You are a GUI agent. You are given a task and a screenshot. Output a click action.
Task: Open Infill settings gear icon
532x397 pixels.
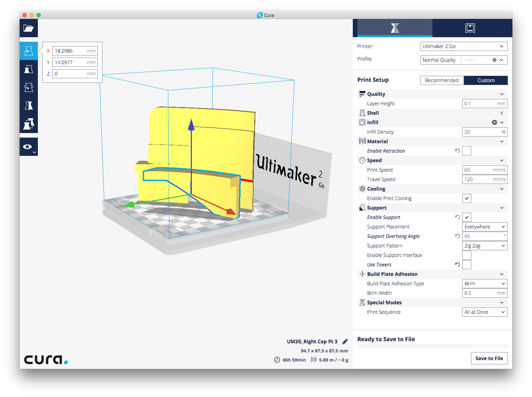[x=494, y=123]
